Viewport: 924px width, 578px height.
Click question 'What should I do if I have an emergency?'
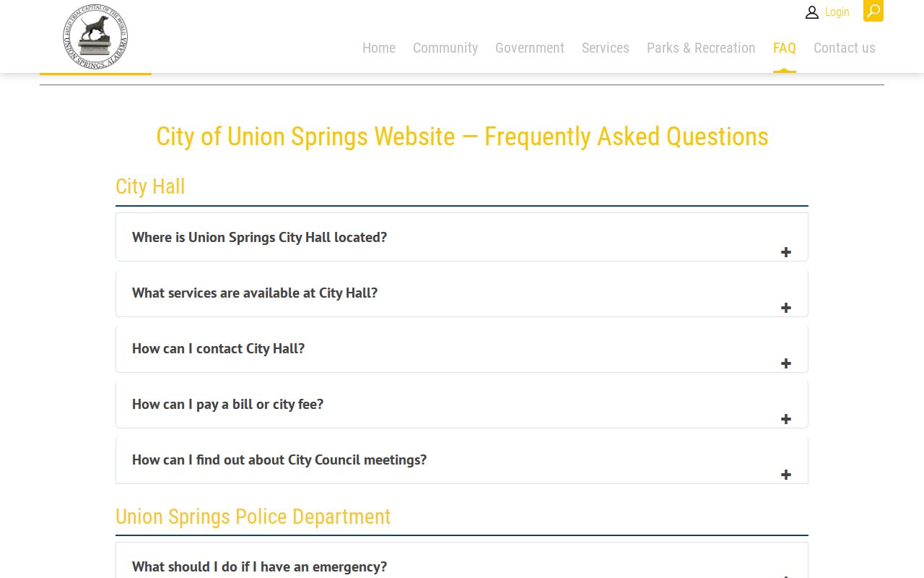tap(259, 566)
